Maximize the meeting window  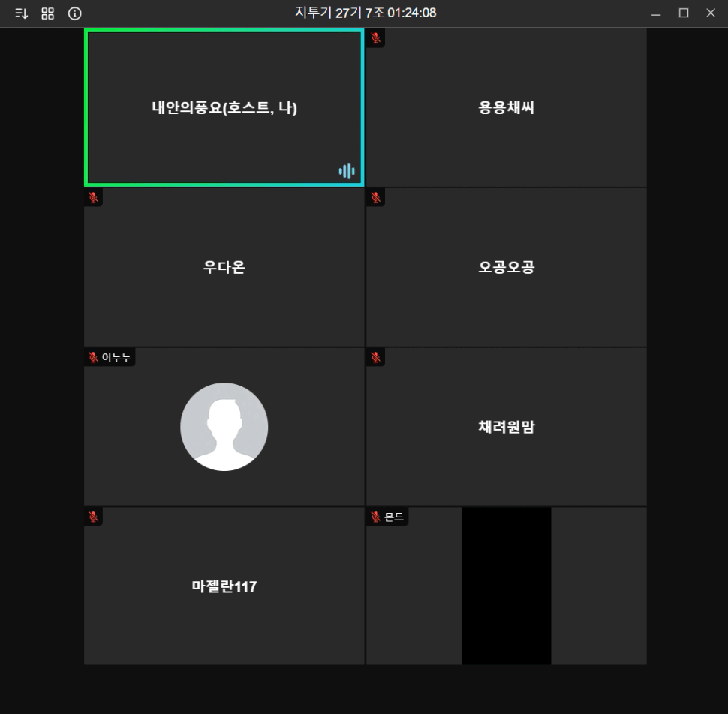click(x=684, y=13)
